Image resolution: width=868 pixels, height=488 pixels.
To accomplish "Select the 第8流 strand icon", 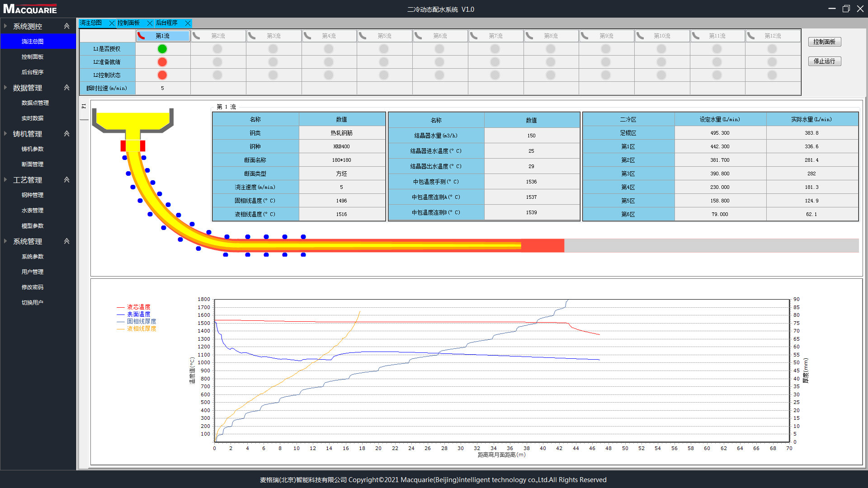I will point(530,36).
